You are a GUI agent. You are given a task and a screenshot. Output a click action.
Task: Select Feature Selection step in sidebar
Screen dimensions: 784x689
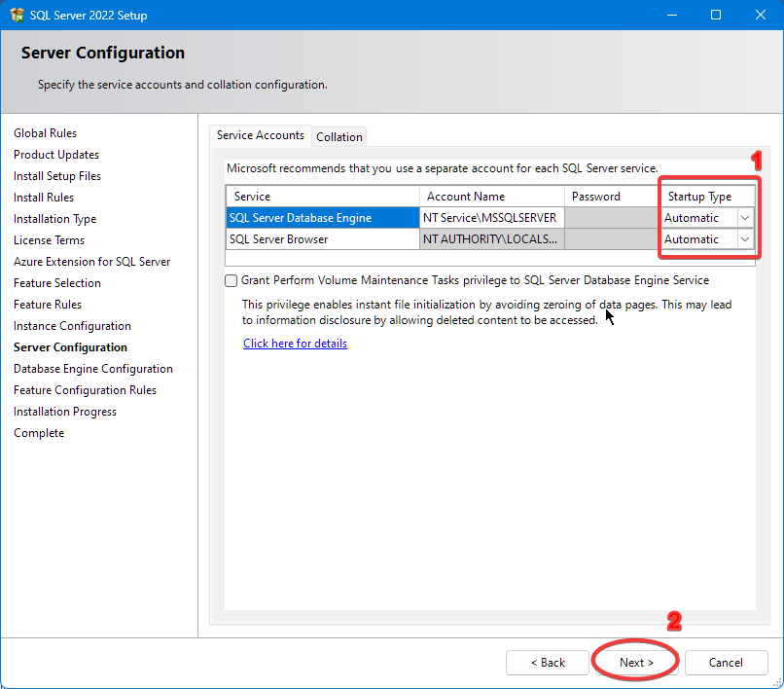click(x=57, y=283)
